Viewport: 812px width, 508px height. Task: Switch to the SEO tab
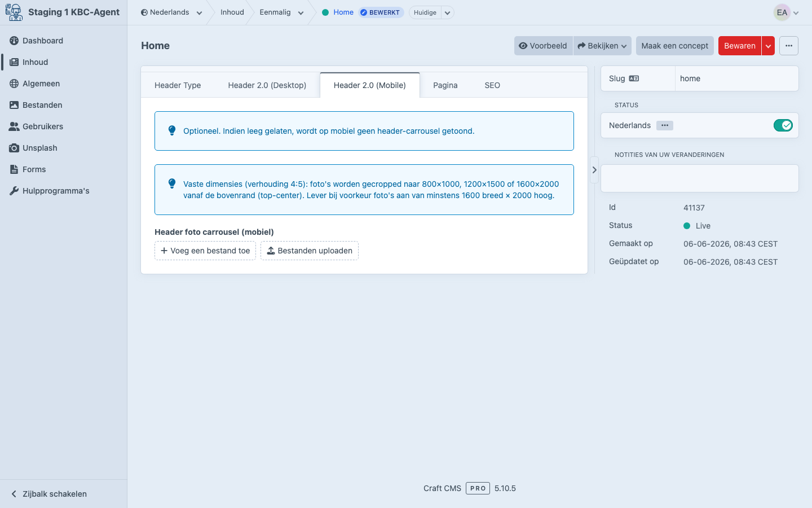point(492,85)
